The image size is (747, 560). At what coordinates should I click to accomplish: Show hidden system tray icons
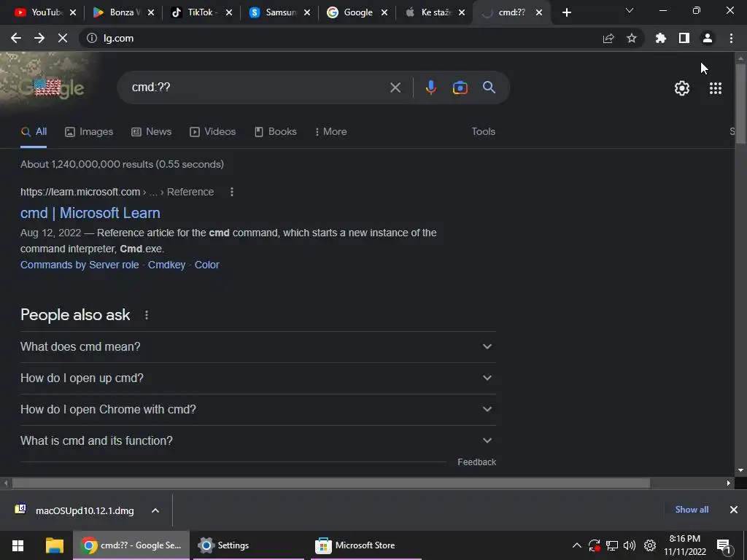[x=576, y=545]
